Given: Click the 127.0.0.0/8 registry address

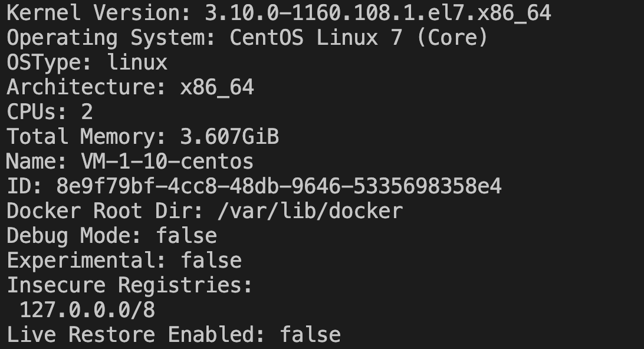Looking at the screenshot, I should tap(87, 310).
